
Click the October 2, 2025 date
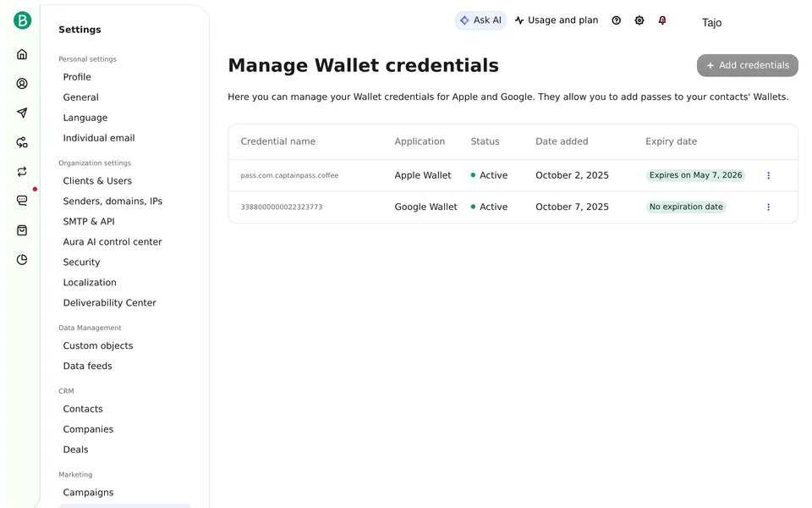point(572,175)
